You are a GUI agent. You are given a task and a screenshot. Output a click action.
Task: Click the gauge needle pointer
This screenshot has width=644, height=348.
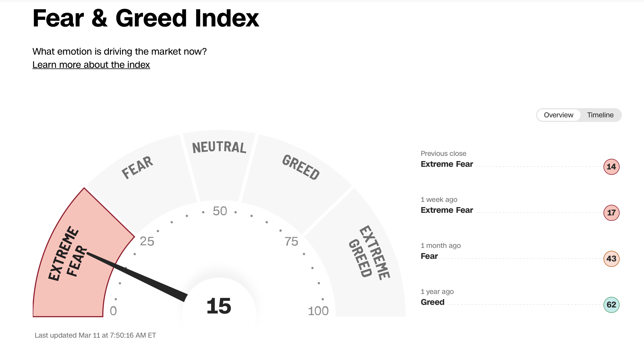tap(138, 277)
